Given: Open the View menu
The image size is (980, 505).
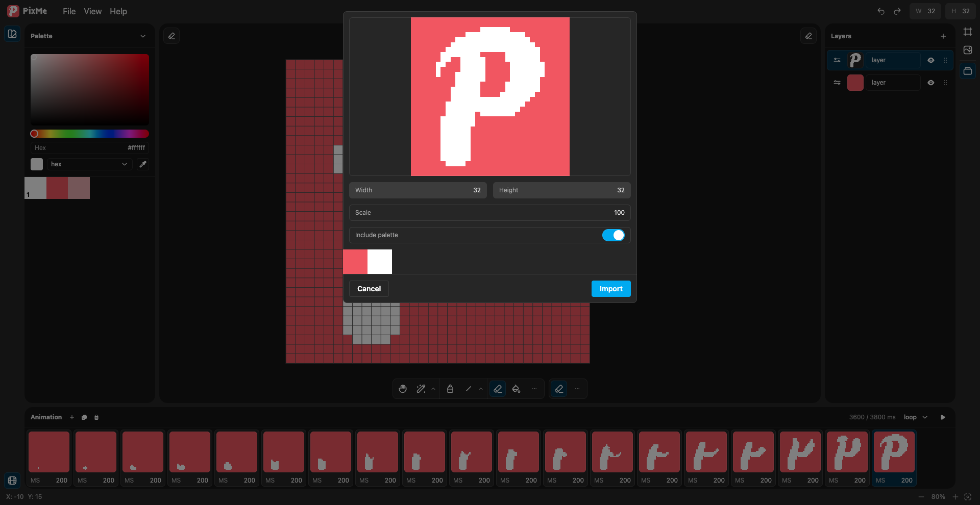Looking at the screenshot, I should tap(93, 11).
